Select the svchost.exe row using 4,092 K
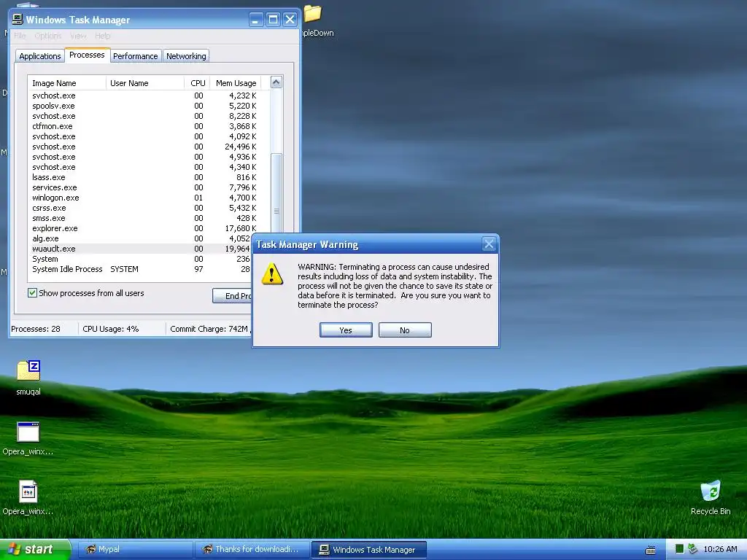This screenshot has width=747, height=560. [144, 136]
